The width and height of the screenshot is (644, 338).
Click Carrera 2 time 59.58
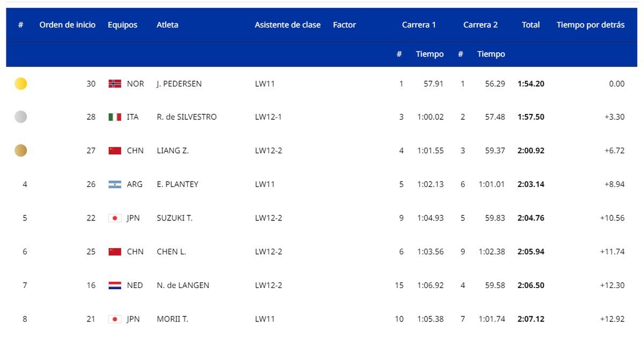coord(495,285)
